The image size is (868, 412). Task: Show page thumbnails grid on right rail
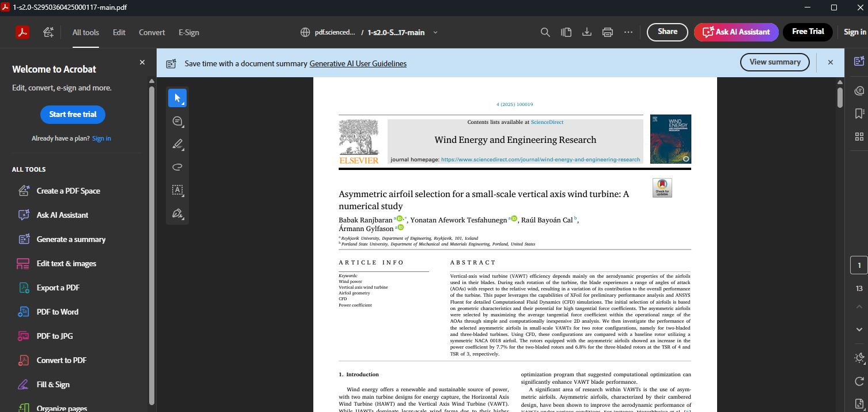coord(859,137)
